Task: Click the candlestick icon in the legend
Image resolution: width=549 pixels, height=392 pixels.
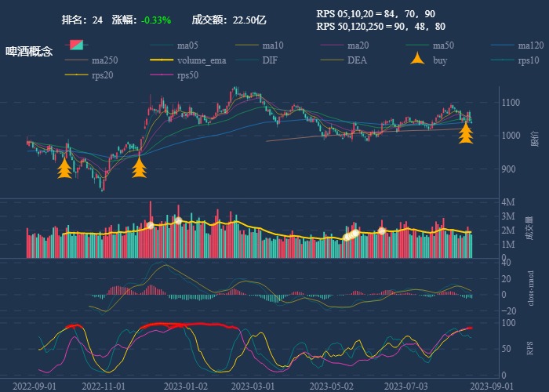Action: pos(76,45)
